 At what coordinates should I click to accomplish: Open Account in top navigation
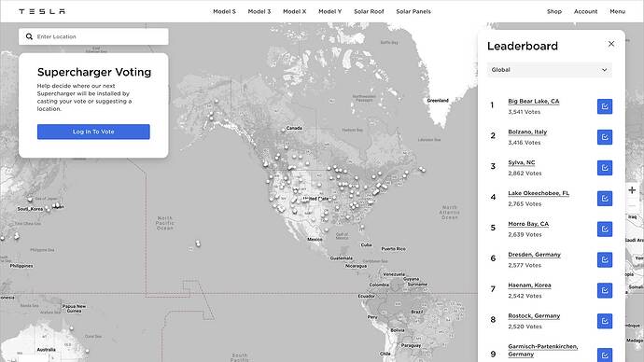[586, 11]
